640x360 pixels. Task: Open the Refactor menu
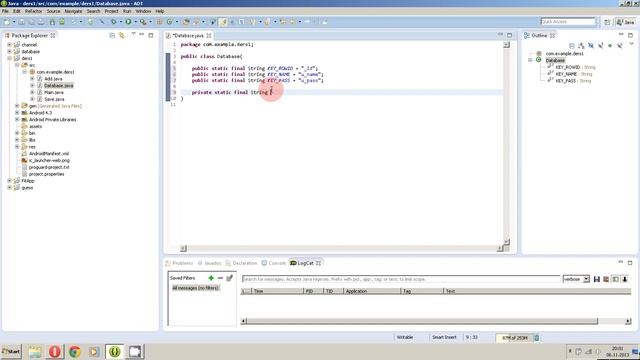(33, 11)
